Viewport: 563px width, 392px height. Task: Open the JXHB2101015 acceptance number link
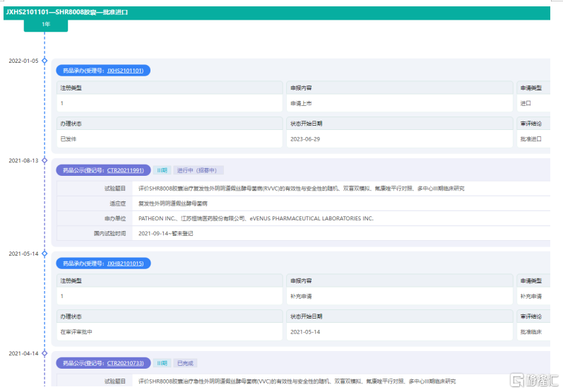click(x=125, y=263)
